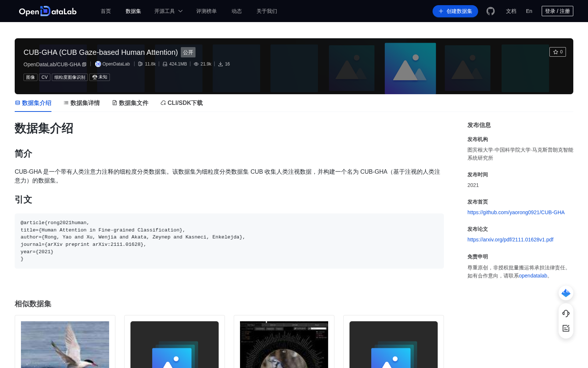Star the CUB-GHA dataset
588x368 pixels.
(557, 52)
